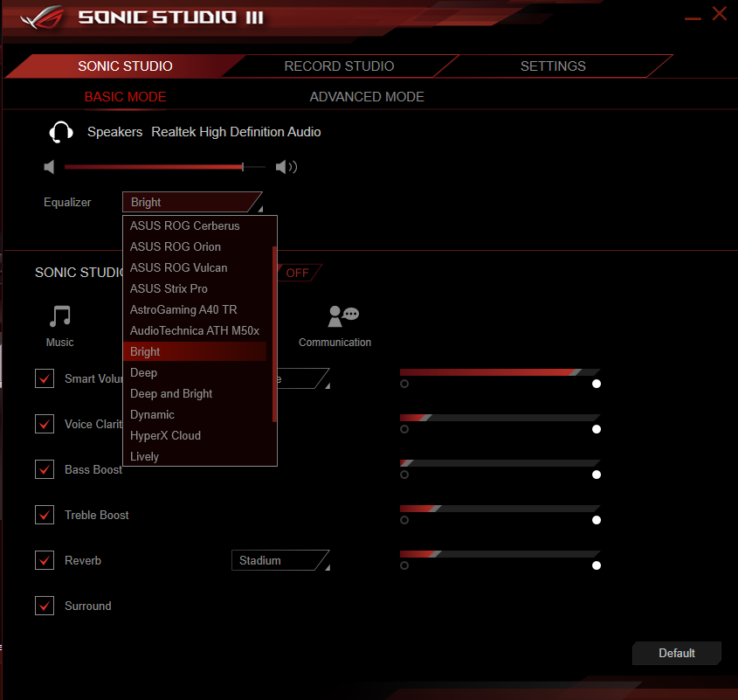Choose the HyperX Cloud preset
Image resolution: width=738 pixels, height=700 pixels.
[195, 436]
